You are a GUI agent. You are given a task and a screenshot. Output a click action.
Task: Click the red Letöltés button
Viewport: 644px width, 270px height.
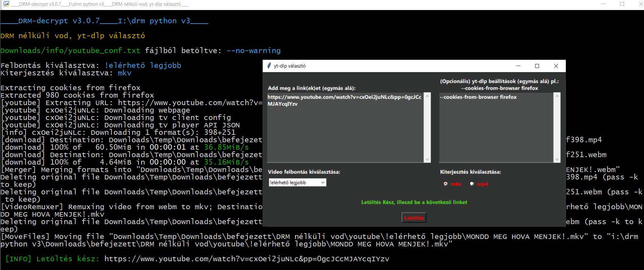[x=414, y=218]
